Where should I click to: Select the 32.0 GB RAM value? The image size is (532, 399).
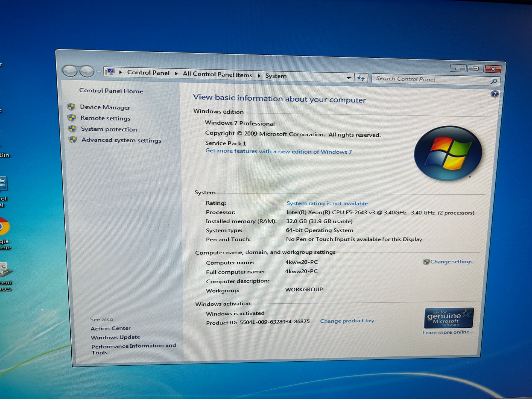(319, 221)
